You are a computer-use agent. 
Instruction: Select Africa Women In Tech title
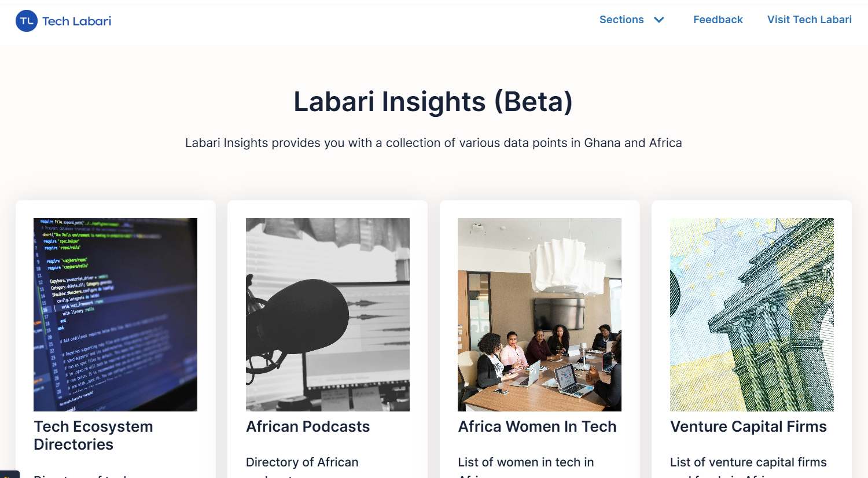coord(537,426)
